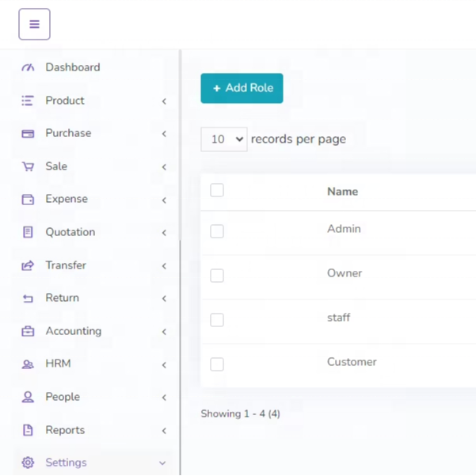476x476 pixels.
Task: Expand the Product menu chevron
Action: 164,101
